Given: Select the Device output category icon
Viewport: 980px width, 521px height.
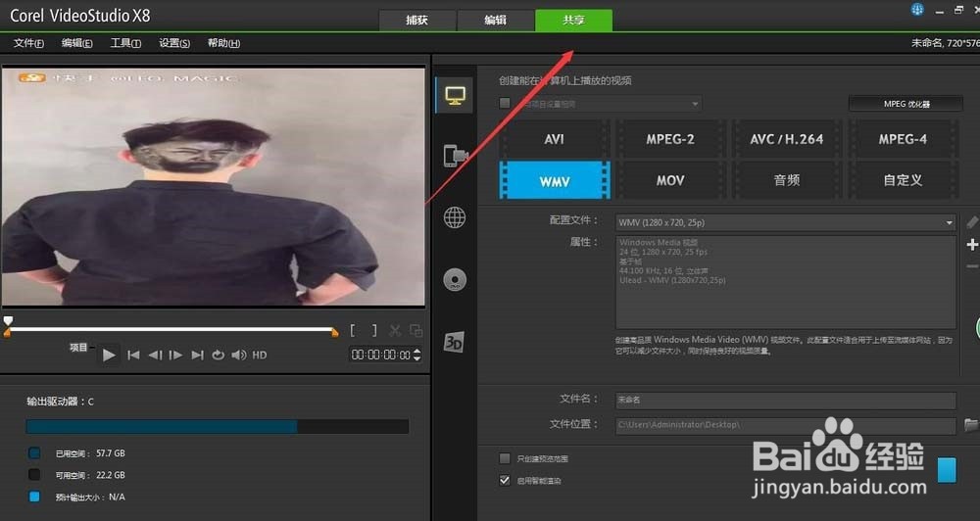Looking at the screenshot, I should click(x=456, y=155).
